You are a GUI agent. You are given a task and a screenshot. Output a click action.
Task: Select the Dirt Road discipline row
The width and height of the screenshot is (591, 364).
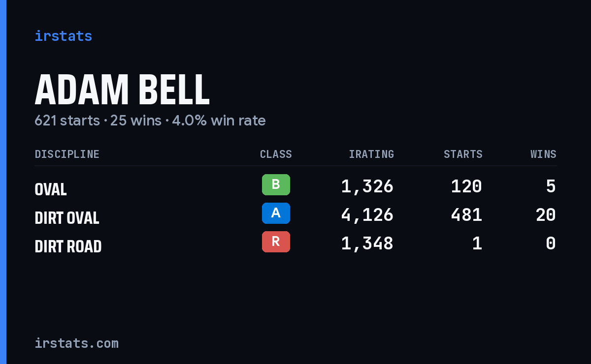point(295,244)
